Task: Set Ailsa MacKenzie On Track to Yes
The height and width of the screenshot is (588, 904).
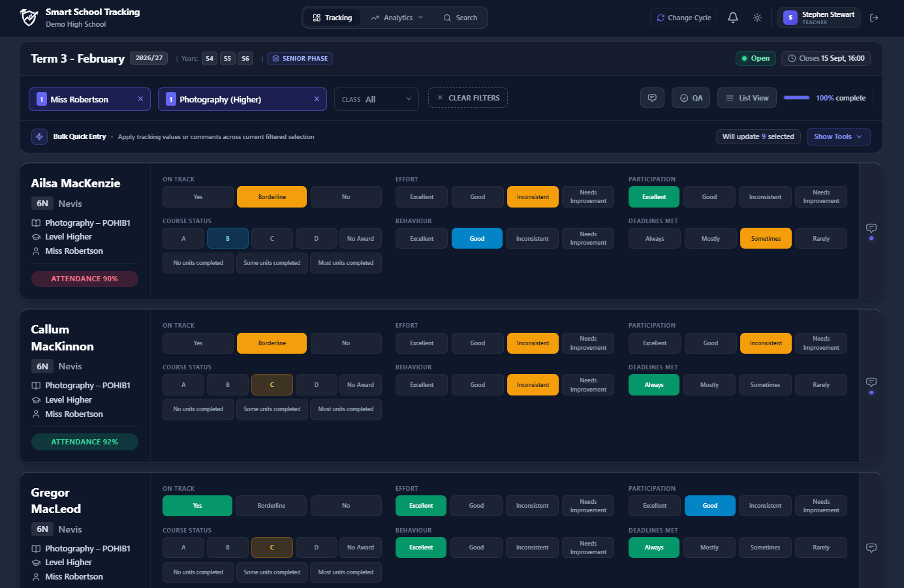Action: tap(198, 196)
